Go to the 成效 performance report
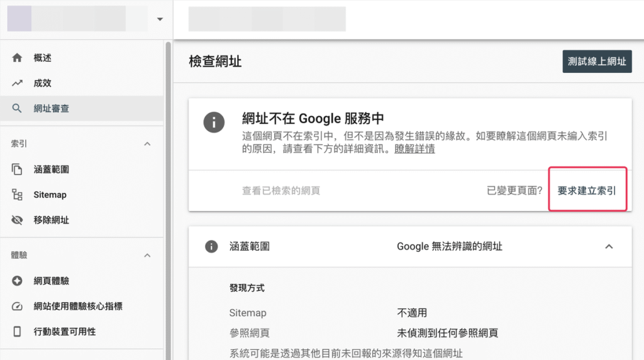 [82, 84]
